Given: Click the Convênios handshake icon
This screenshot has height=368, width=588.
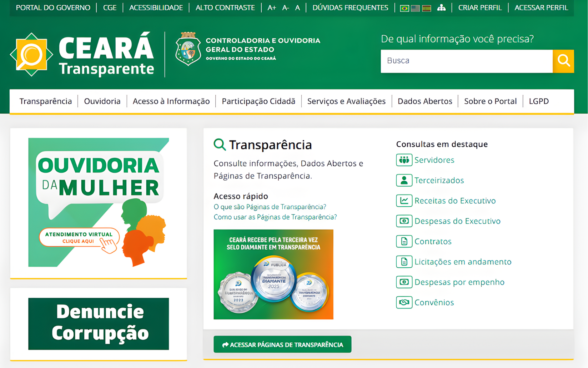Looking at the screenshot, I should pos(404,302).
